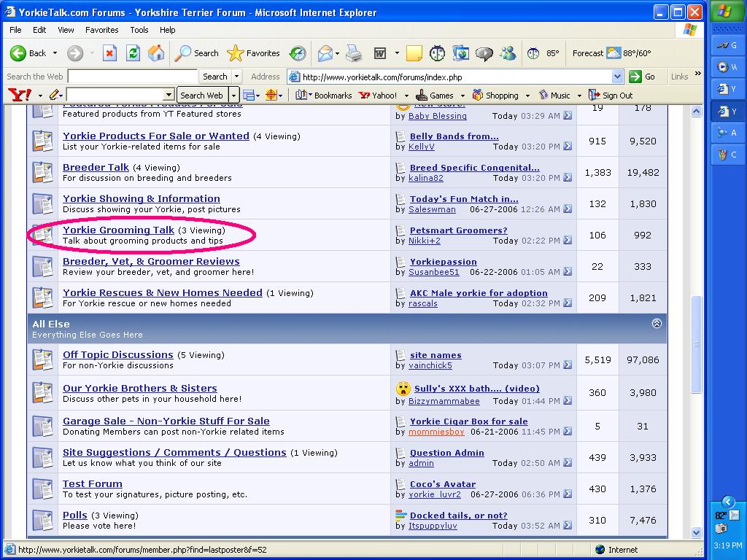Click the Refresh page icon
This screenshot has height=560, width=747.
coord(133,53)
